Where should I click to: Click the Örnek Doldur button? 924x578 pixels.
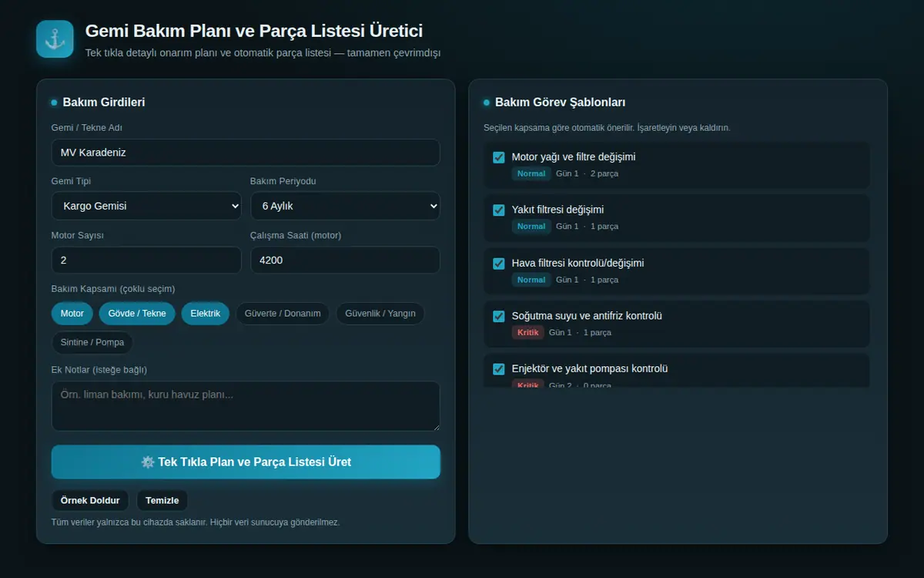click(x=90, y=500)
